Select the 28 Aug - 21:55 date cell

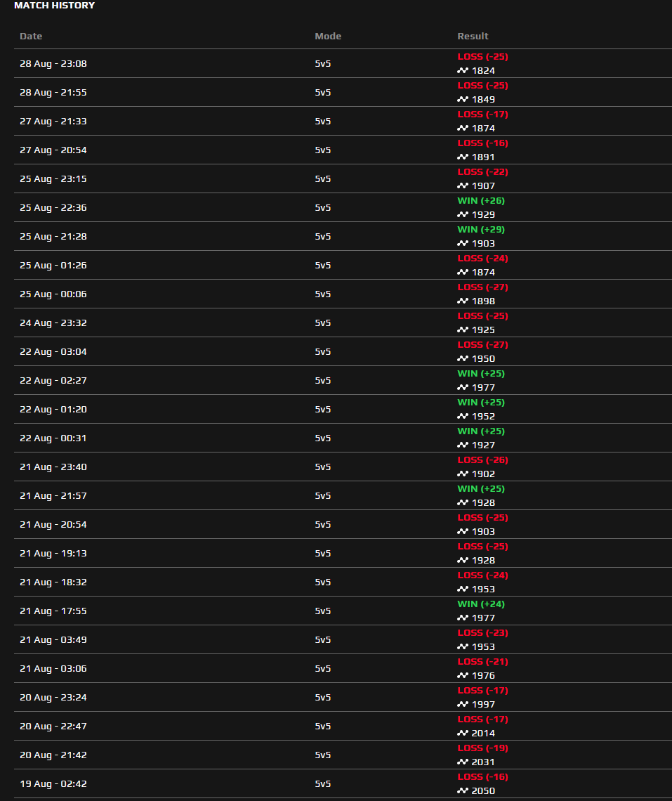pos(53,93)
